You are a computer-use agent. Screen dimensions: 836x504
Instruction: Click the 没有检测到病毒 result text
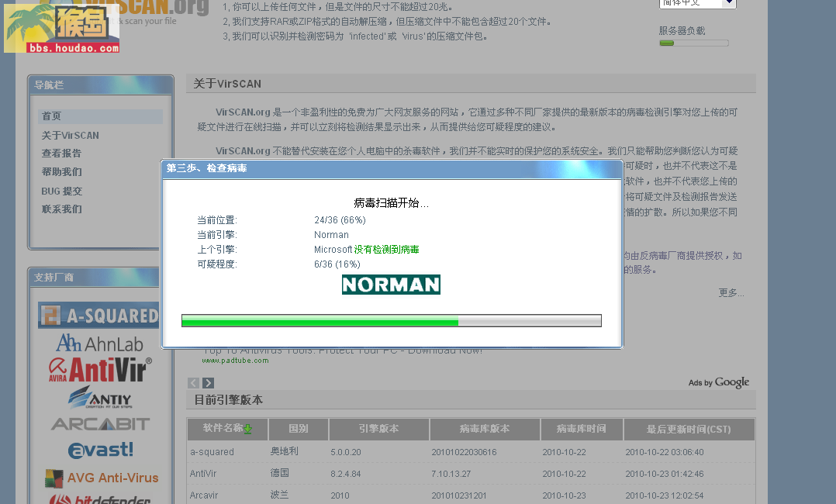point(386,250)
